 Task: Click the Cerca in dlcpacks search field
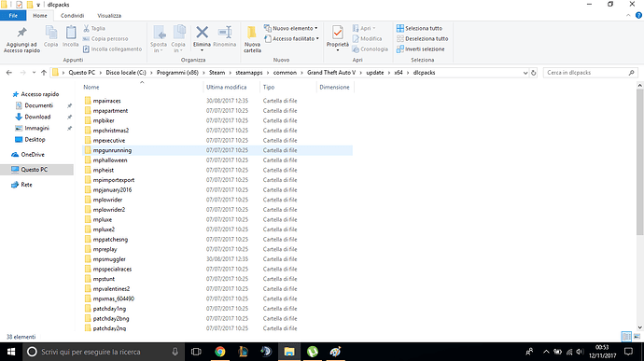pos(591,73)
